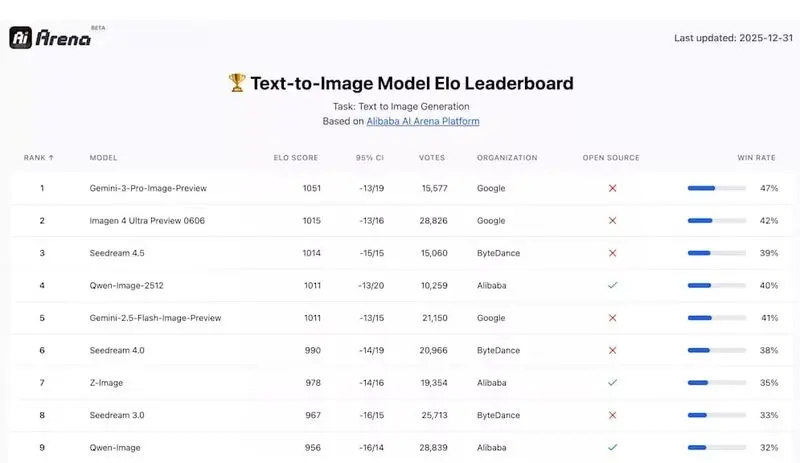Click the 42% win rate progress bar
800x463 pixels.
717,221
